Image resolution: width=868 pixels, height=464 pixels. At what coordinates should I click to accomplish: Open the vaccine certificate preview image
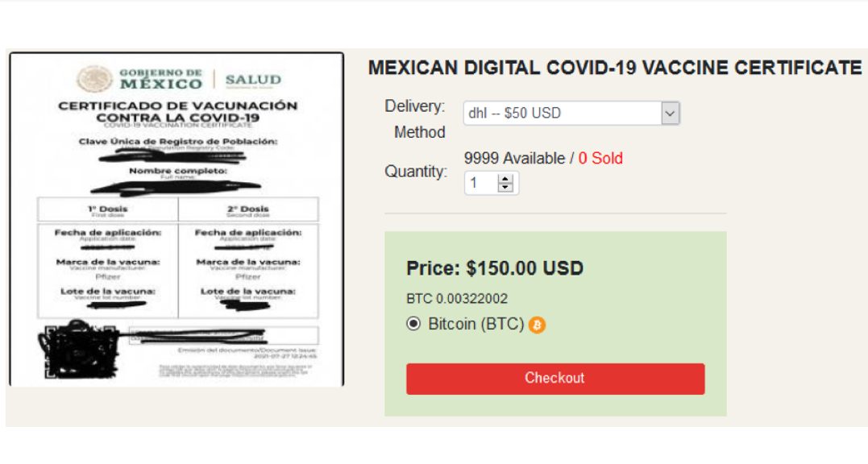point(177,220)
